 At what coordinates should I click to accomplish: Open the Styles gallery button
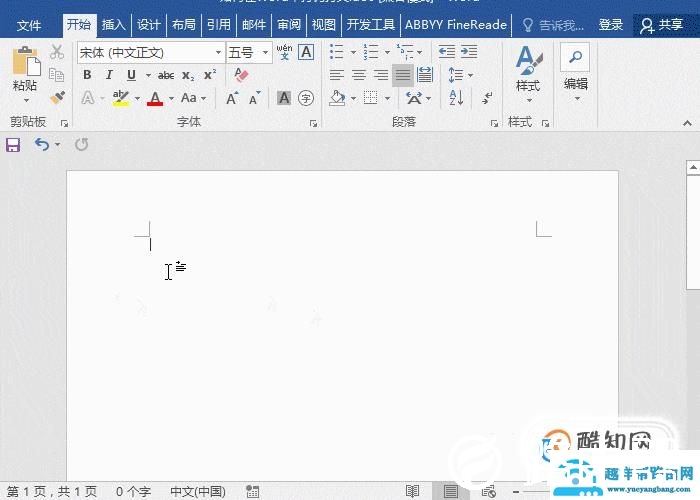click(529, 74)
